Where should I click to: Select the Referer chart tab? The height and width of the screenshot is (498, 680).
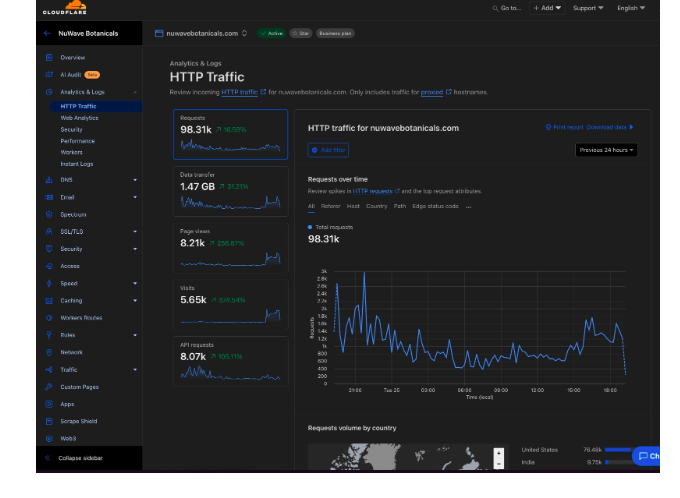330,206
